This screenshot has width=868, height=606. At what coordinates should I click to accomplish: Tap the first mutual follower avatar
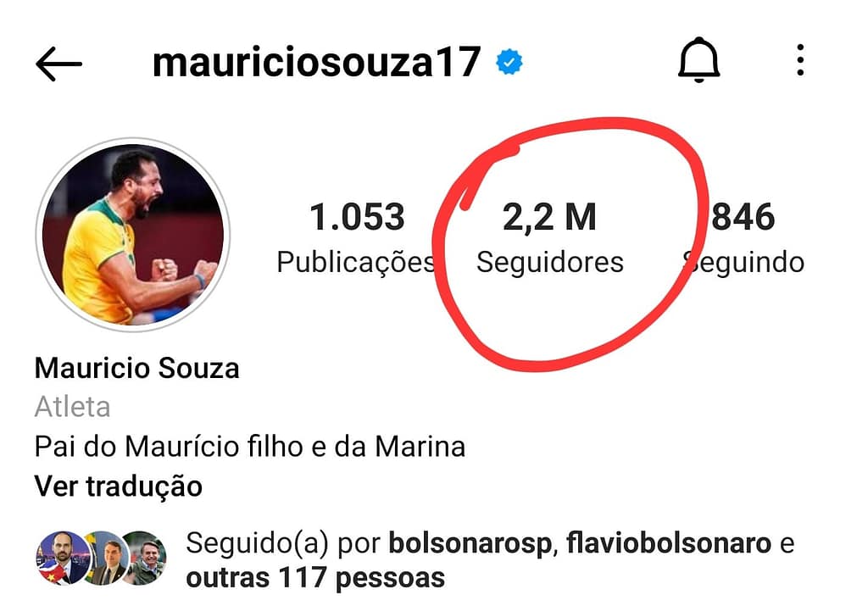pyautogui.click(x=62, y=558)
